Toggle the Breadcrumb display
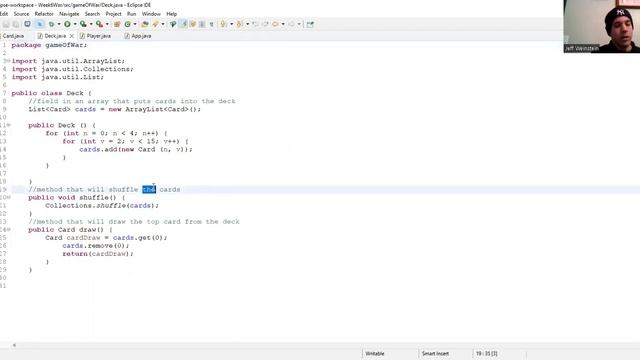 (x=173, y=24)
